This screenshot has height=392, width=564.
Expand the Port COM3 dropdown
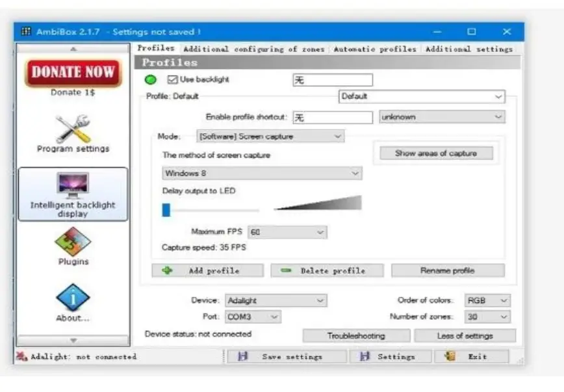(x=253, y=317)
